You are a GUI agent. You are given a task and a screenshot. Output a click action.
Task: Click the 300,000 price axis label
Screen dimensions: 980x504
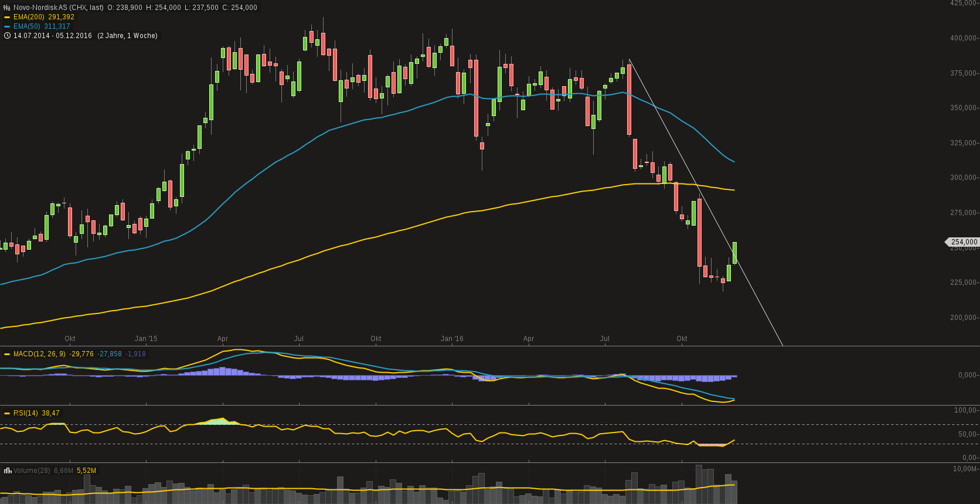click(x=963, y=178)
